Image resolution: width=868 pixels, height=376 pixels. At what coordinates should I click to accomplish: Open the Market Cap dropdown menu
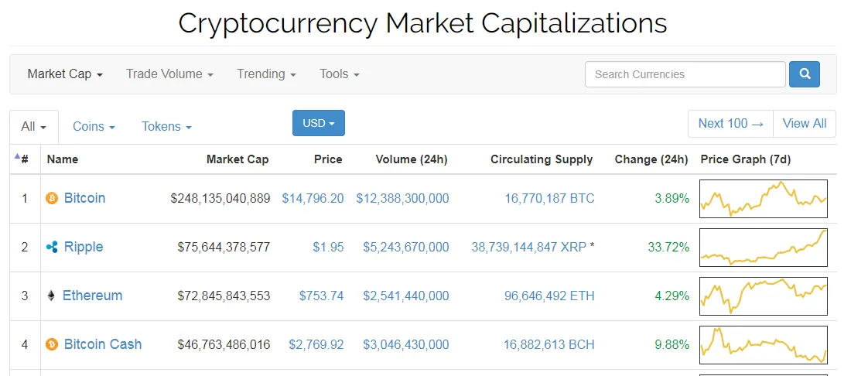(x=65, y=74)
